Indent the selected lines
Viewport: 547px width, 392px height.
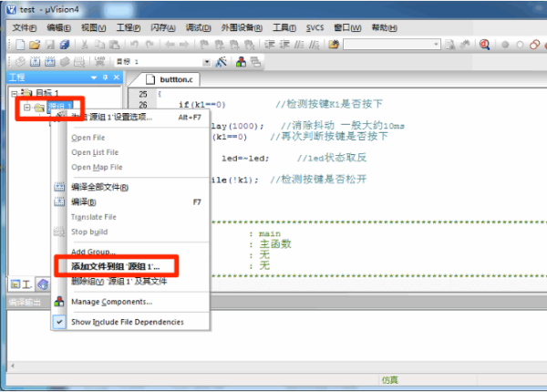coord(269,45)
